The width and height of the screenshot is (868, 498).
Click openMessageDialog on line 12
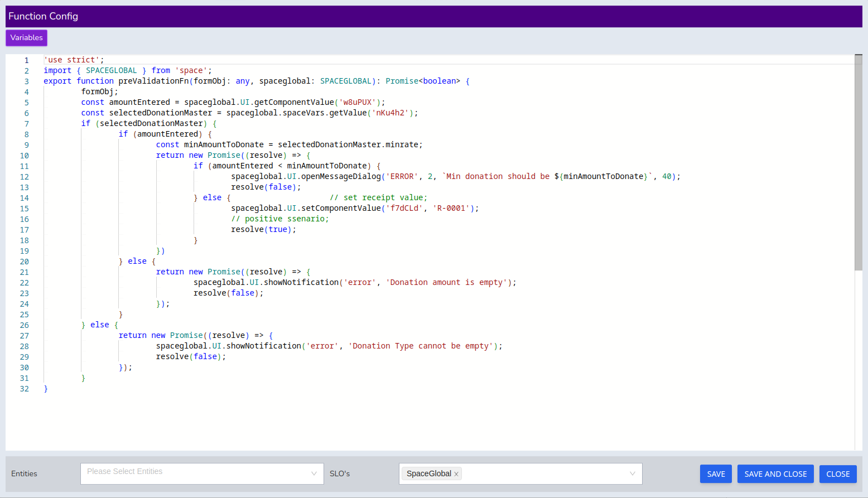coord(341,177)
